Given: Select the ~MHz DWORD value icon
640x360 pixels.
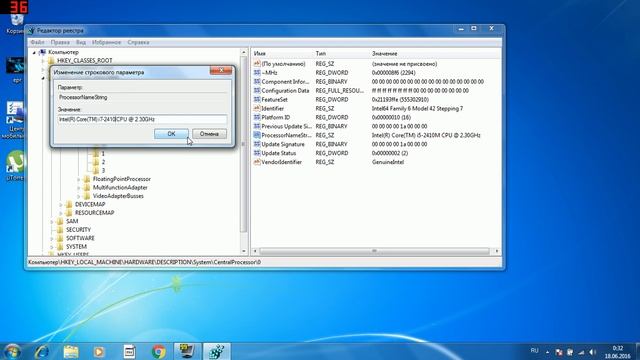Looking at the screenshot, I should pos(257,73).
